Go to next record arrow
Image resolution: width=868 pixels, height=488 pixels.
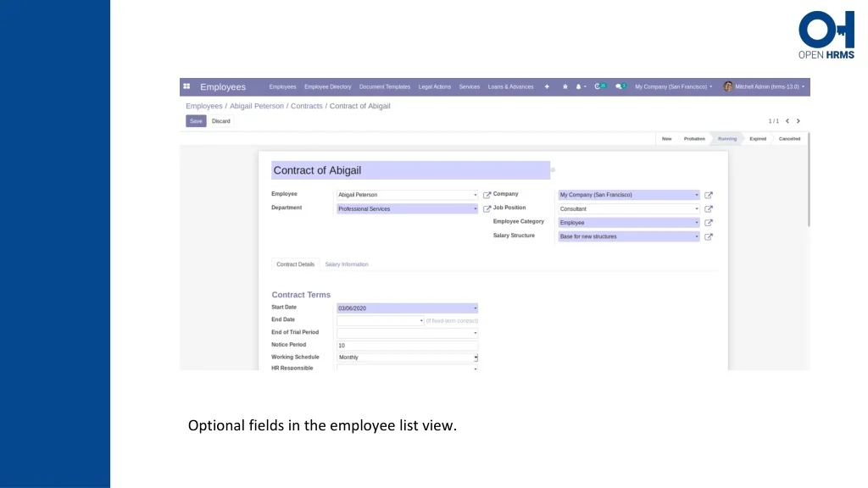pyautogui.click(x=798, y=121)
